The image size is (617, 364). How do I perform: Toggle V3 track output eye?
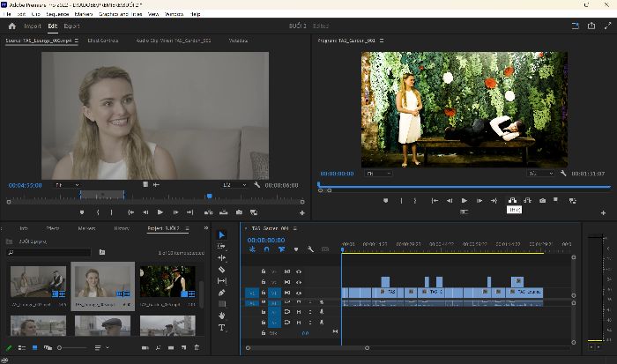point(299,271)
